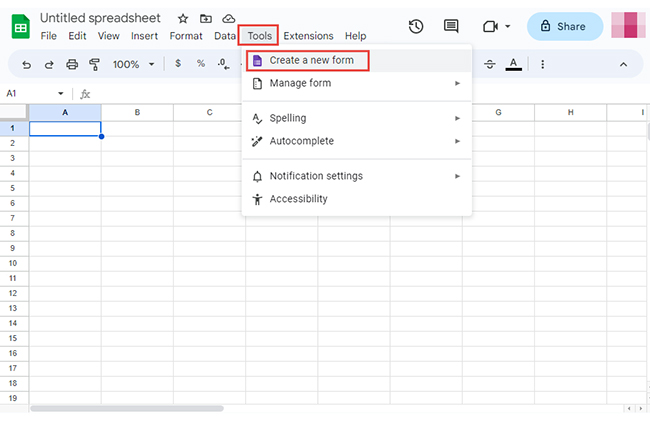This screenshot has width=650, height=421.
Task: Open the Insert menu
Action: point(144,36)
